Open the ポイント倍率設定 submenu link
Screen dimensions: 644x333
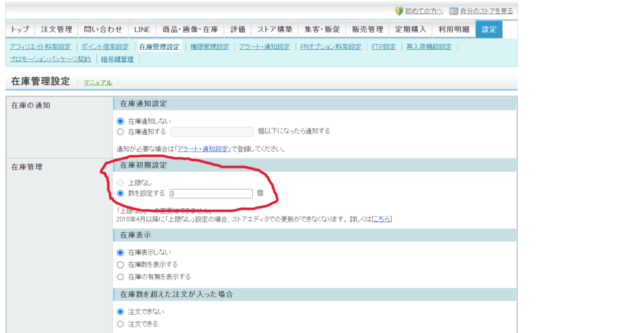(x=104, y=47)
